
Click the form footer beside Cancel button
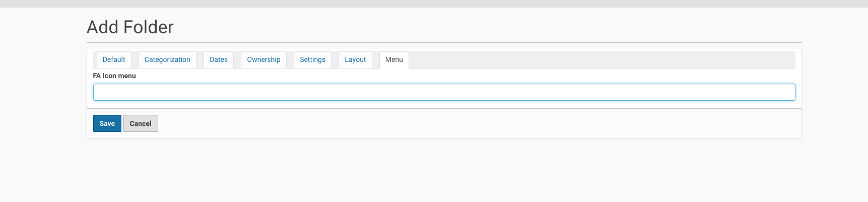pos(479,123)
